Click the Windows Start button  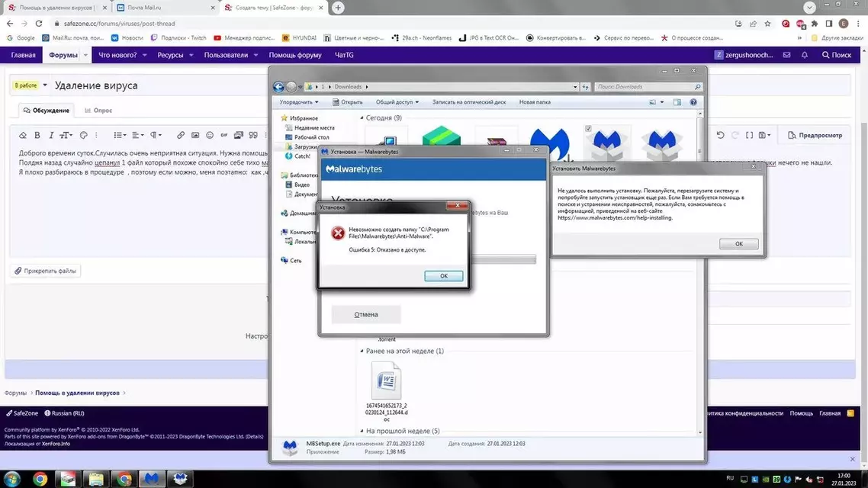pyautogui.click(x=11, y=479)
